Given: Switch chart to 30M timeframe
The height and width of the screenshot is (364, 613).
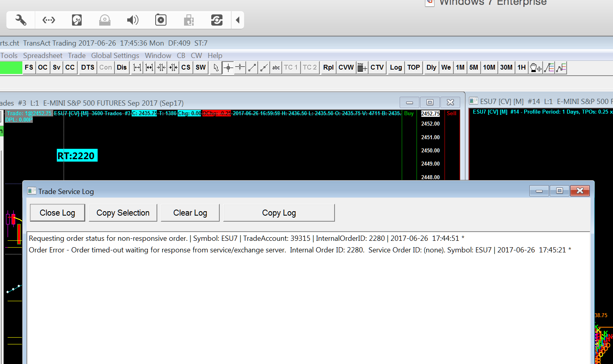Looking at the screenshot, I should point(506,68).
